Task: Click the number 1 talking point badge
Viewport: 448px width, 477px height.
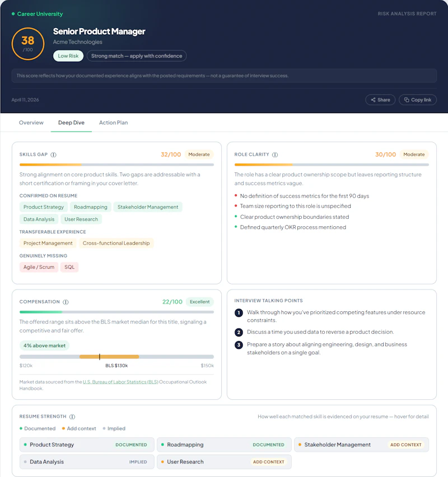Action: click(239, 313)
